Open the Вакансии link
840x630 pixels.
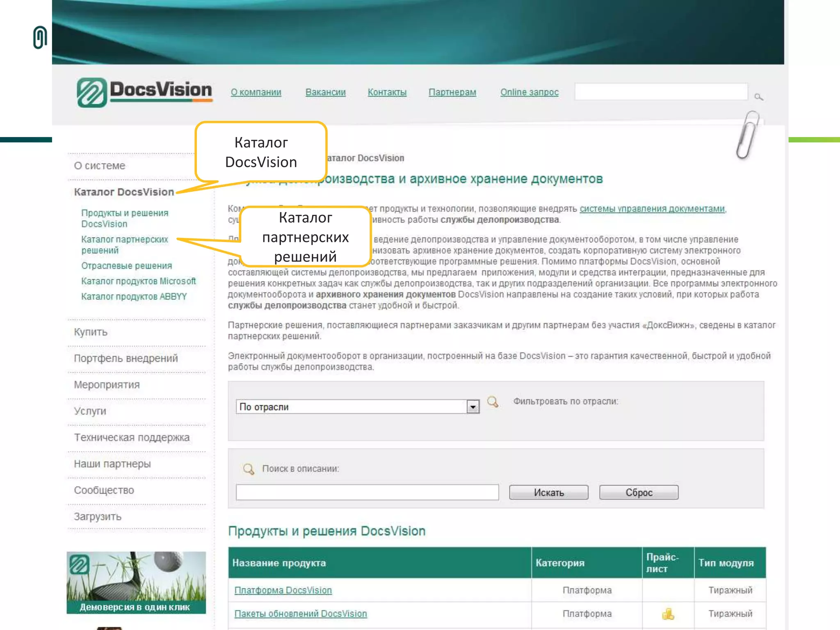pos(326,92)
